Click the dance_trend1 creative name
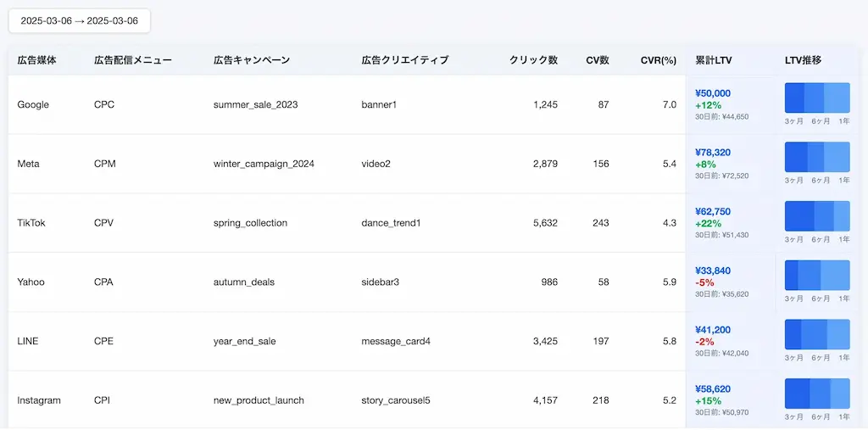Screen dimensions: 868x430 (x=392, y=223)
